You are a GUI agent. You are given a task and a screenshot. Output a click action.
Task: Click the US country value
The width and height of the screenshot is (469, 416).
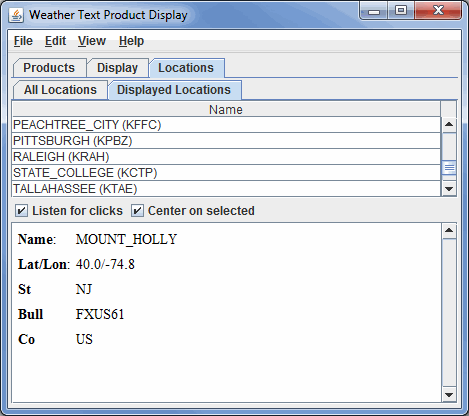pos(84,339)
